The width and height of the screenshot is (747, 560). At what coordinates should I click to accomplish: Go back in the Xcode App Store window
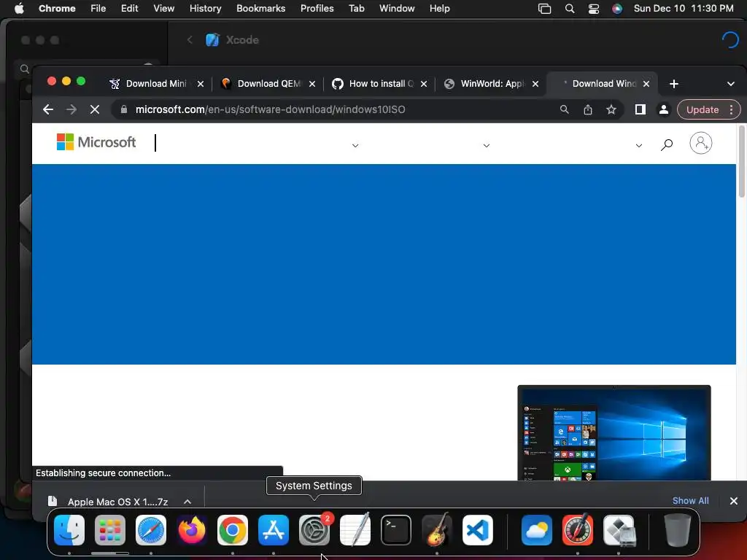(x=190, y=40)
